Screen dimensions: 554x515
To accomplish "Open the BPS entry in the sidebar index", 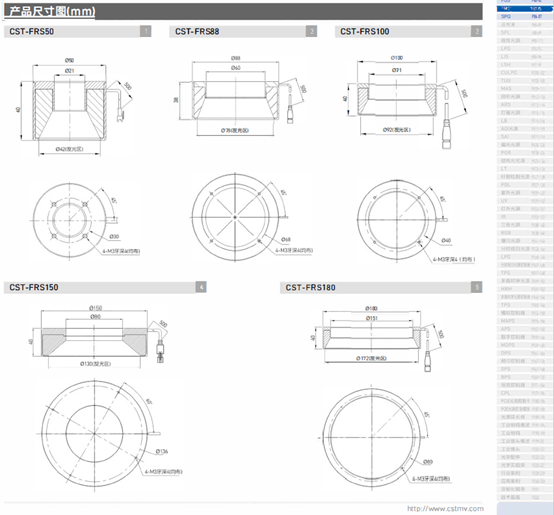I will point(524,377).
